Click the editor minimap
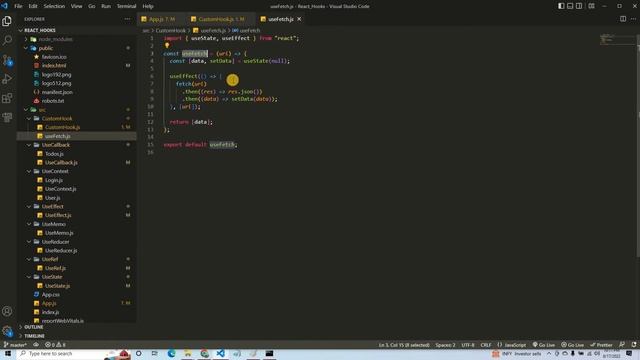Image resolution: width=640 pixels, height=360 pixels. click(617, 40)
